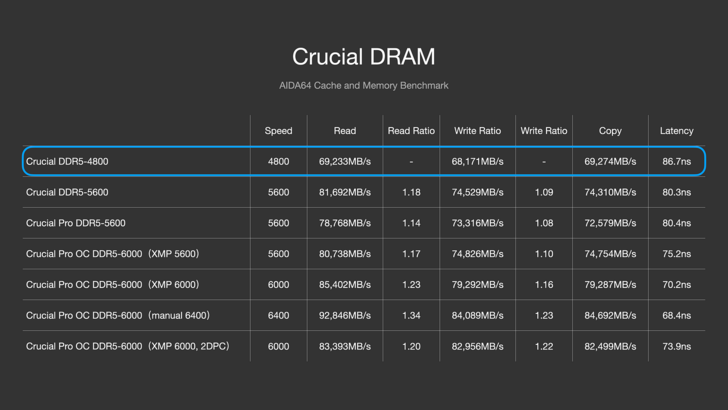Select read ratio '1.34'
The height and width of the screenshot is (410, 728).
(411, 315)
